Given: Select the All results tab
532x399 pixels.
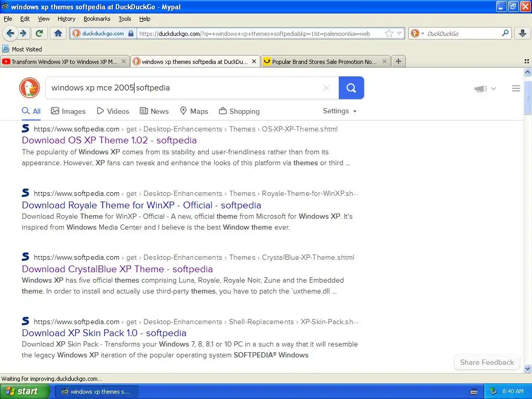Looking at the screenshot, I should click(x=31, y=111).
